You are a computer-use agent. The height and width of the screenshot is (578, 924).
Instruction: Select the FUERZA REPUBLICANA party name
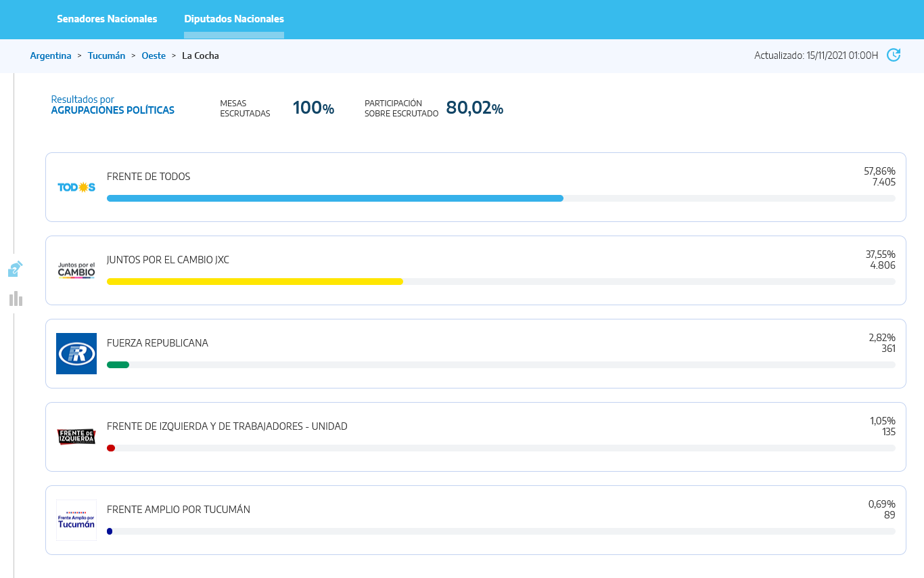pos(158,343)
